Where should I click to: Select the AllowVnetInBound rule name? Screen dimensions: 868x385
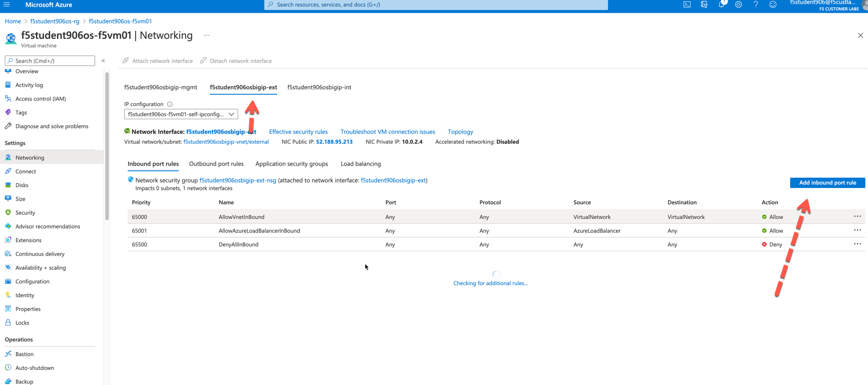(241, 217)
